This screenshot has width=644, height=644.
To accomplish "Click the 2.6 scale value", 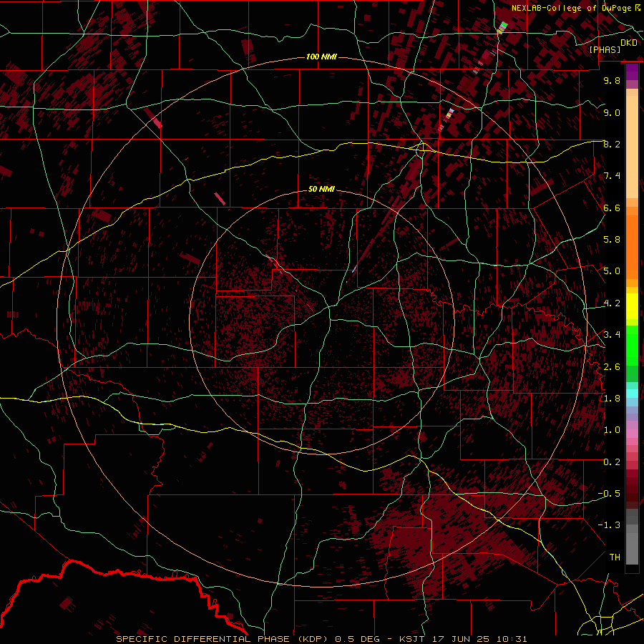I will coord(612,367).
